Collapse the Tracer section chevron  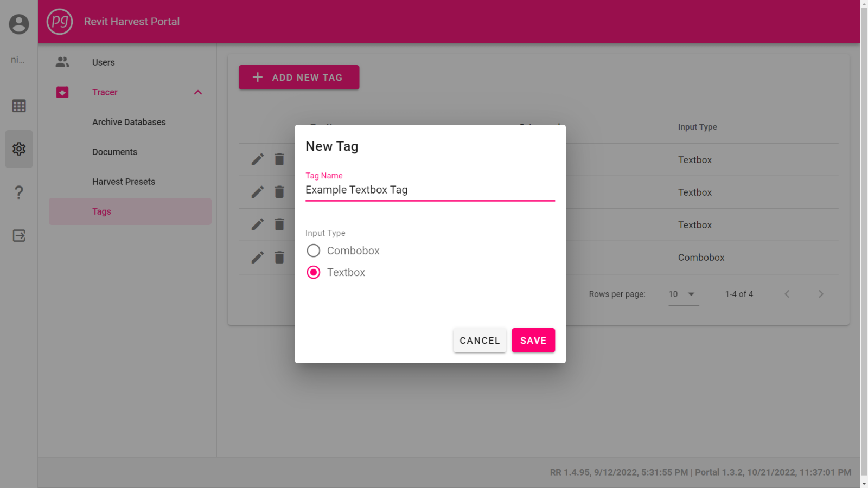[x=198, y=92]
